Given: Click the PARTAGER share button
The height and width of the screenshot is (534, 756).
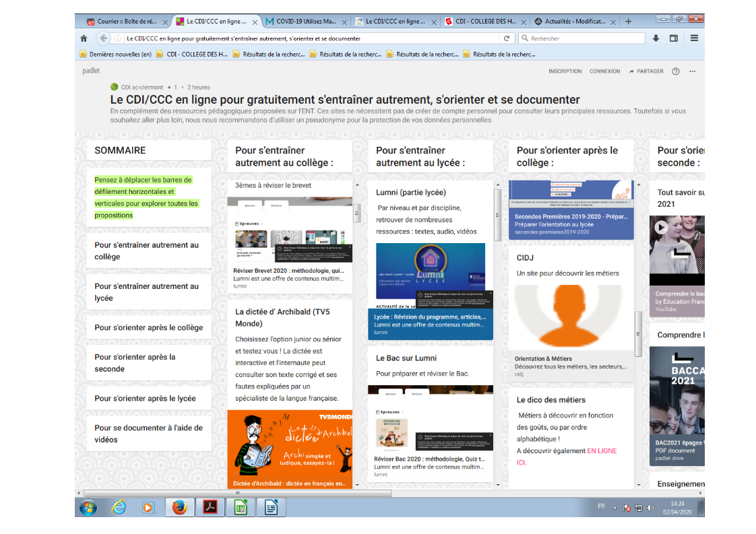Looking at the screenshot, I should (x=645, y=71).
